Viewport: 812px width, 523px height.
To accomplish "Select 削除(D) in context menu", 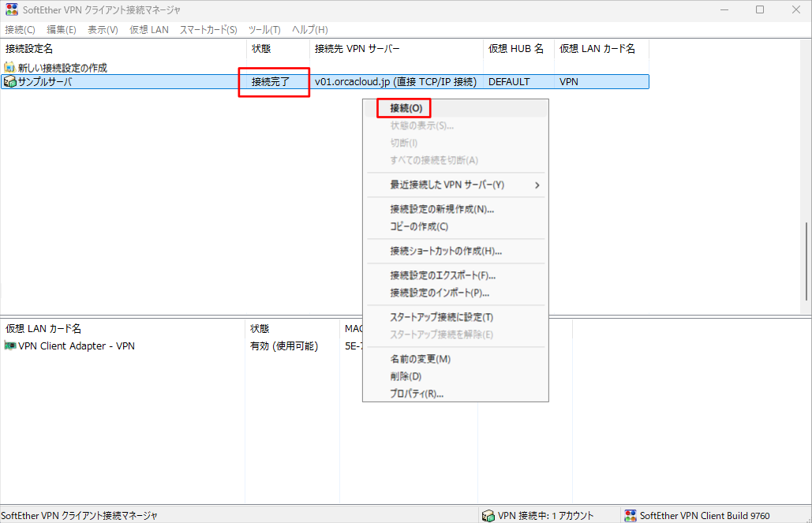I will (x=406, y=376).
